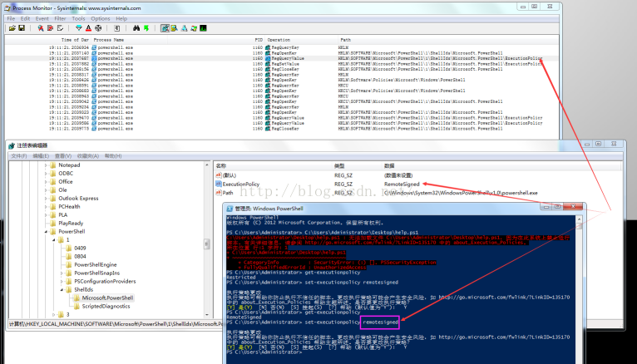Expand the key named 3 under PowerShell
The width and height of the screenshot is (637, 364).
point(53,314)
